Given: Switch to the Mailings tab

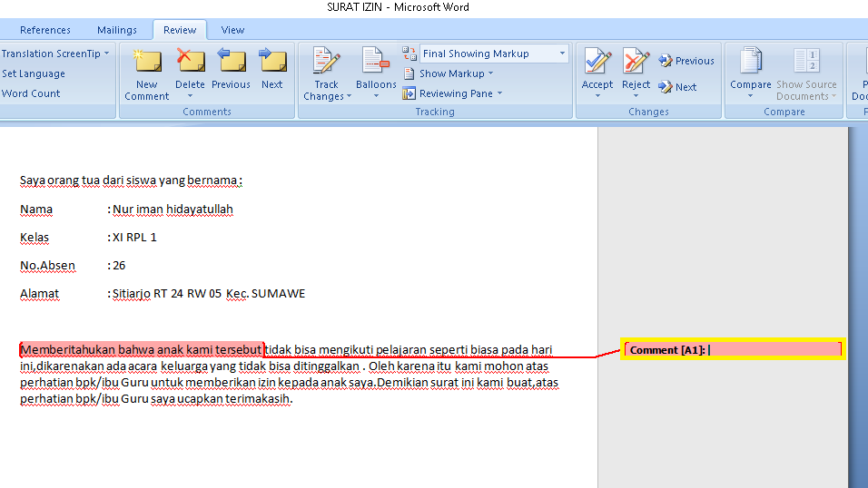Looking at the screenshot, I should tap(116, 30).
